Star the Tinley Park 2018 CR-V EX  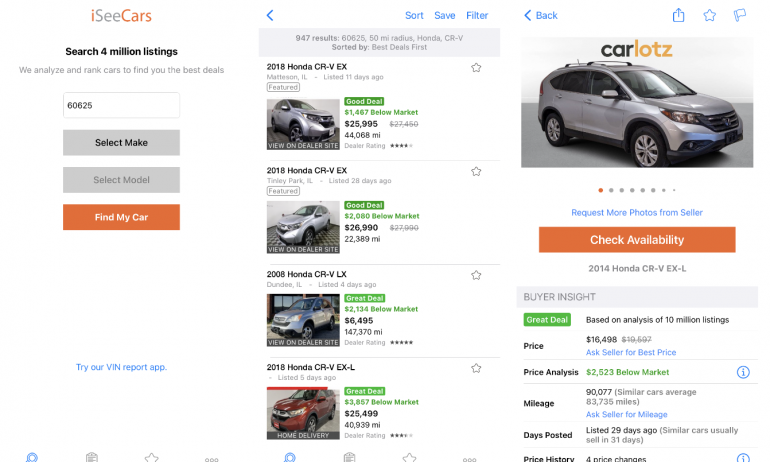pos(476,171)
